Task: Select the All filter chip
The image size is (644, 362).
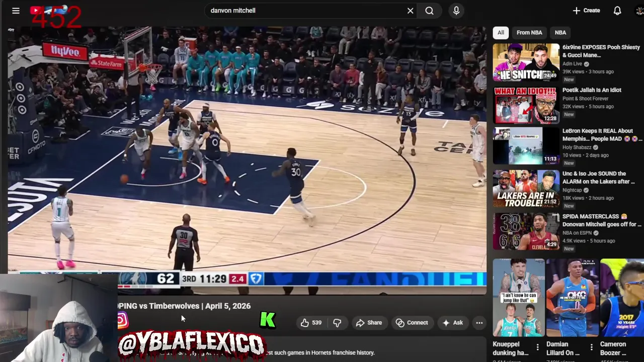Action: coord(501,33)
